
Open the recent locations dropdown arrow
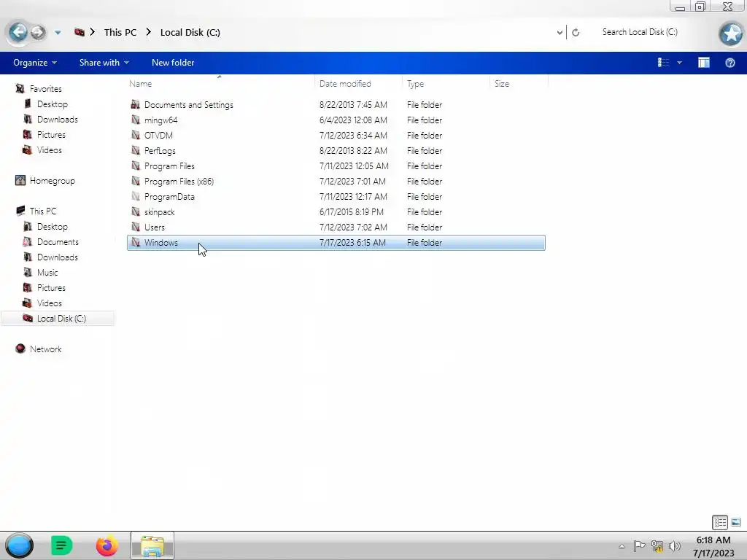(x=58, y=33)
